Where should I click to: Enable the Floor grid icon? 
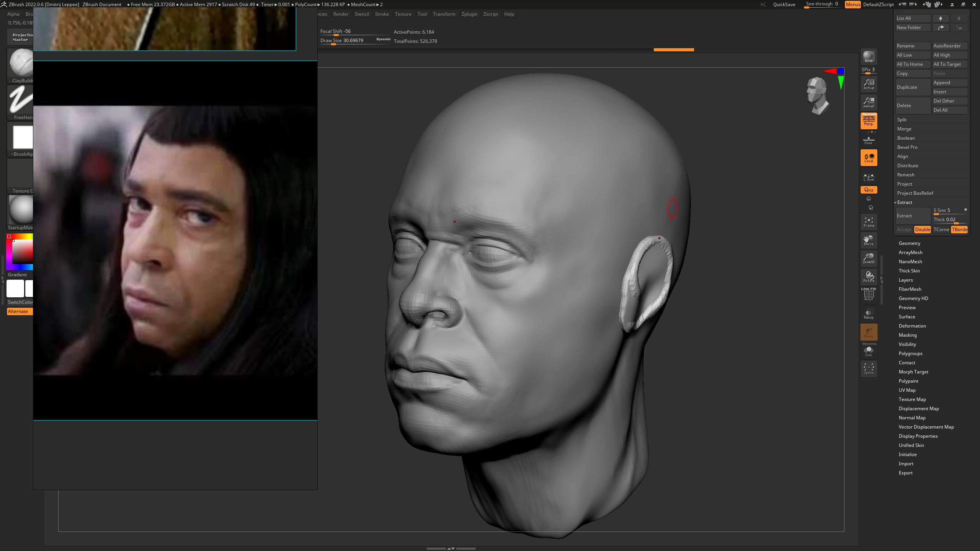click(x=869, y=140)
